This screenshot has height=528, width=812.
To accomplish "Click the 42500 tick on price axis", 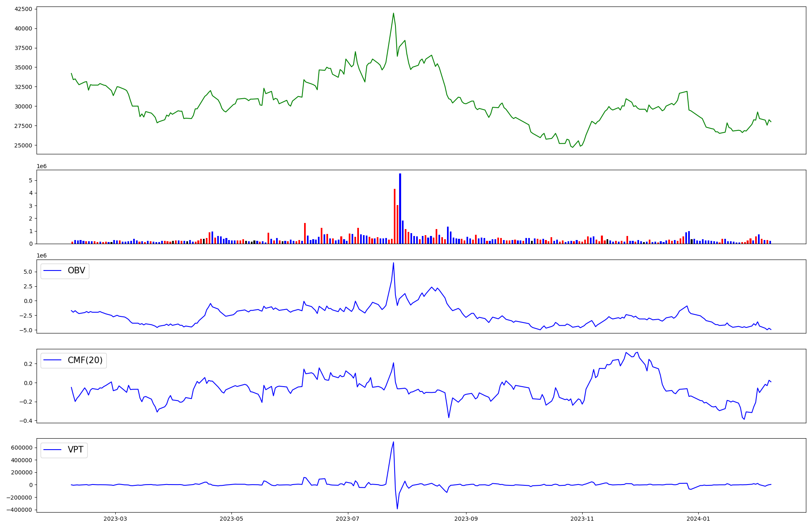I will point(23,9).
